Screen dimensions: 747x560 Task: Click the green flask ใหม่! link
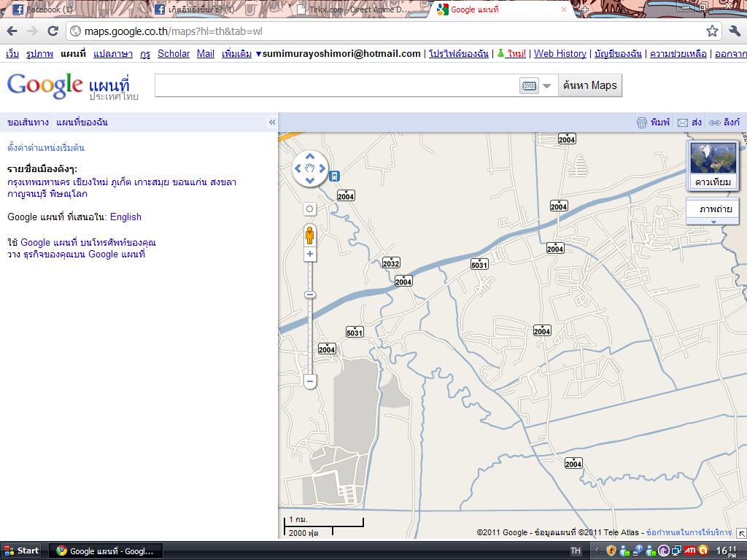click(511, 54)
